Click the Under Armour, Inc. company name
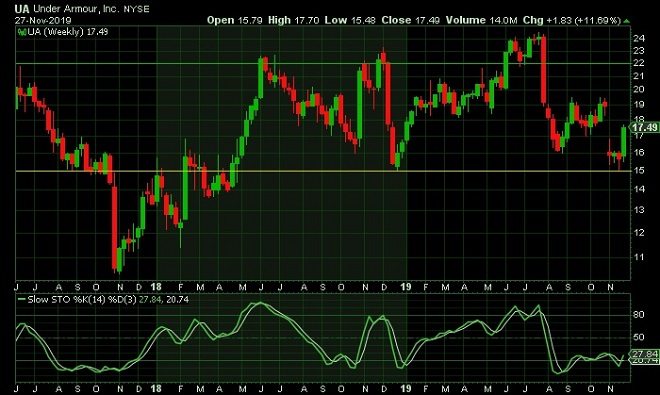Viewport: 660px width, 395px height. (76, 8)
